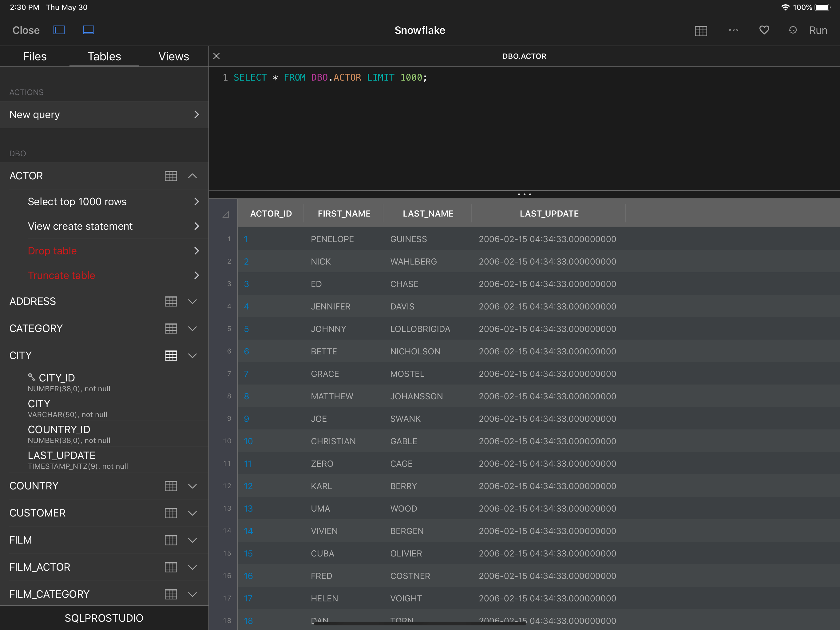This screenshot has width=840, height=630.
Task: Click the horizontal scrollbar below results
Action: point(420,624)
